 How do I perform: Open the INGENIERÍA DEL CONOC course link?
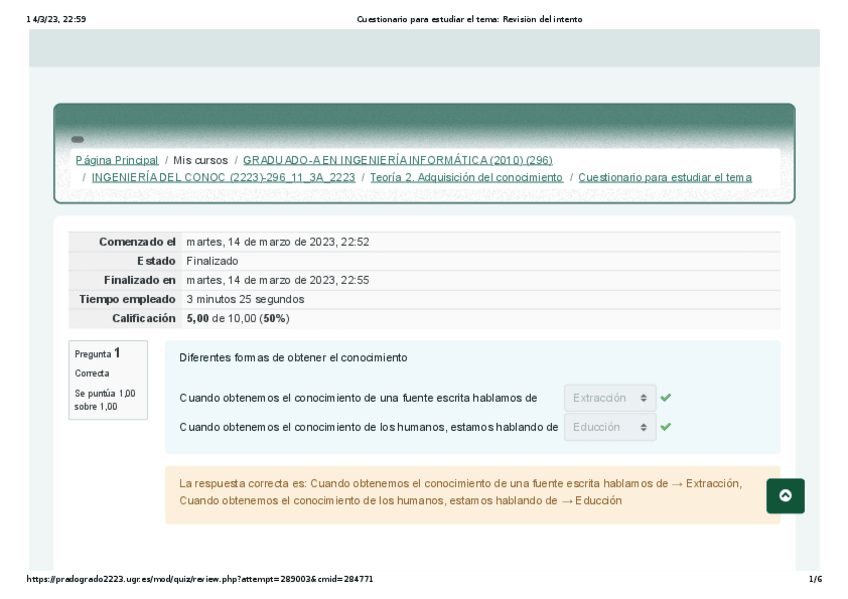223,177
